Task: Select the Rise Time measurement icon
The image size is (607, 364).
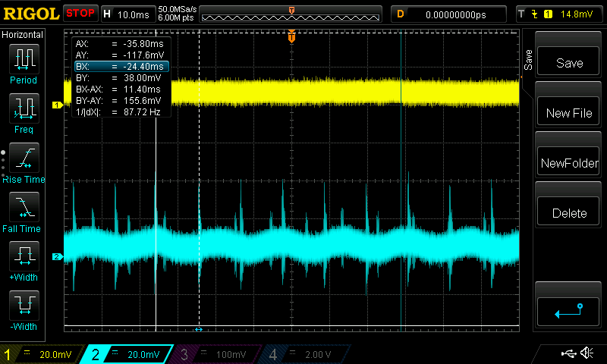Action: coord(24,158)
